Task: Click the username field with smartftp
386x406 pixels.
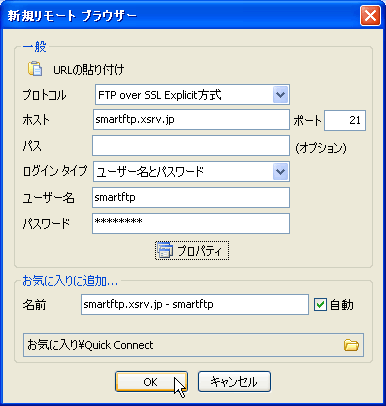Action: coord(191,197)
